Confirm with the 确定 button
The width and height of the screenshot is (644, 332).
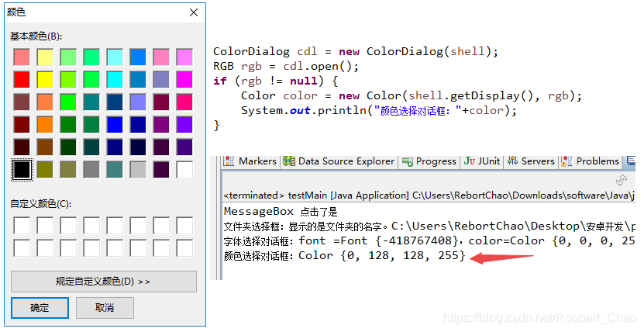40,308
